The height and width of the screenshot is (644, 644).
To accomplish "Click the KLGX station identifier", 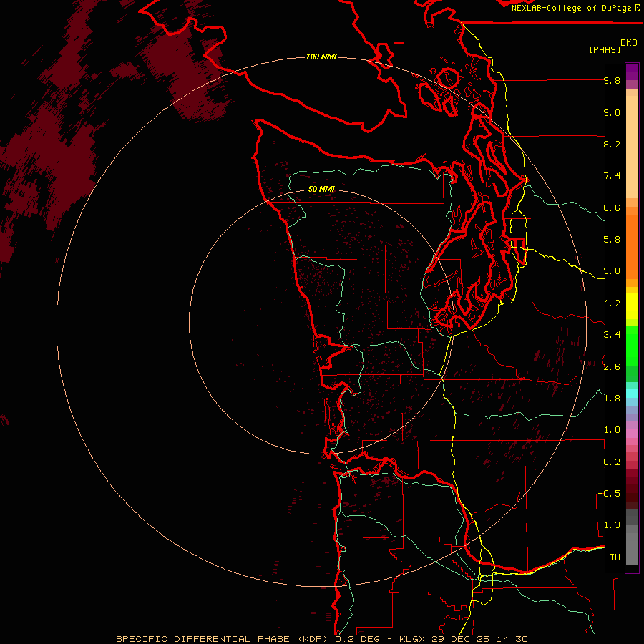I will (413, 639).
